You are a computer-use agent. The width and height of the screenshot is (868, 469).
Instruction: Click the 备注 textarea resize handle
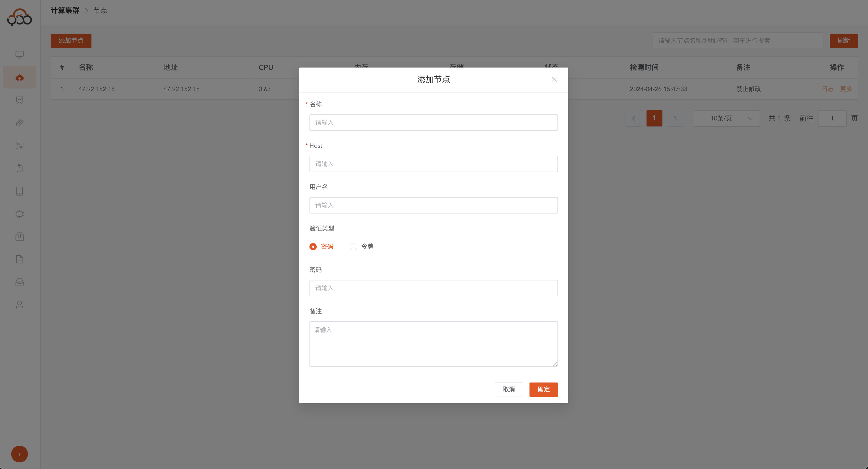(x=555, y=364)
